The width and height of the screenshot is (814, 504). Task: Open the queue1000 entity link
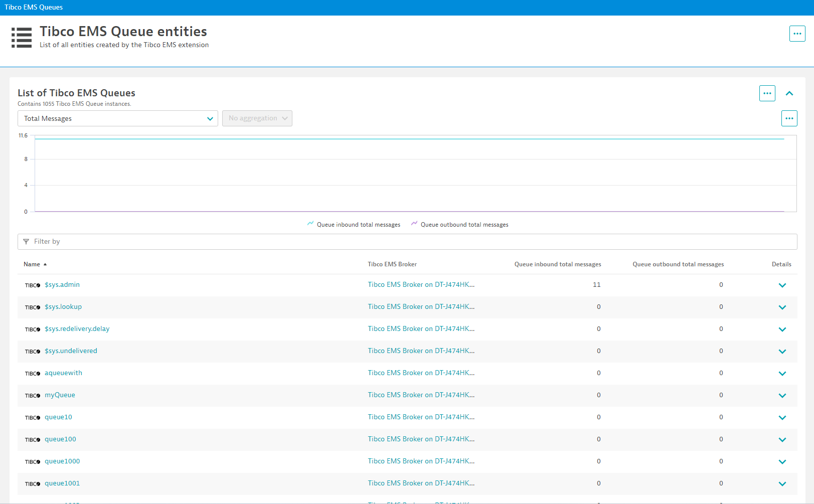[62, 461]
